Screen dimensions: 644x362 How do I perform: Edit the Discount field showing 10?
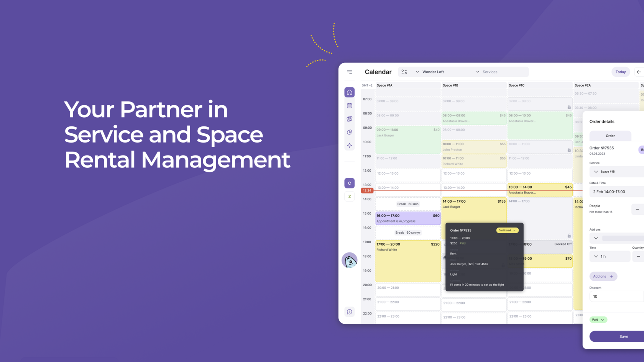coord(616,296)
